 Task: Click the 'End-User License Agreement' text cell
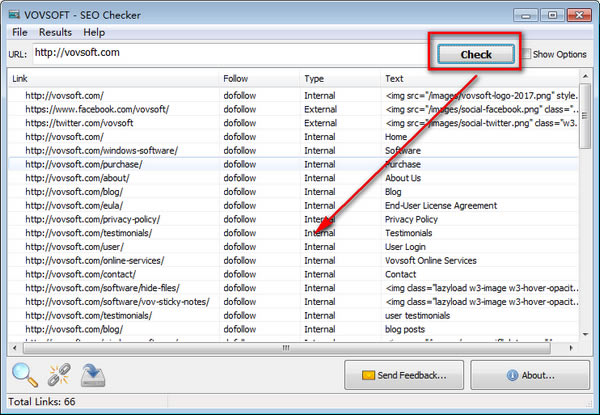pos(441,206)
